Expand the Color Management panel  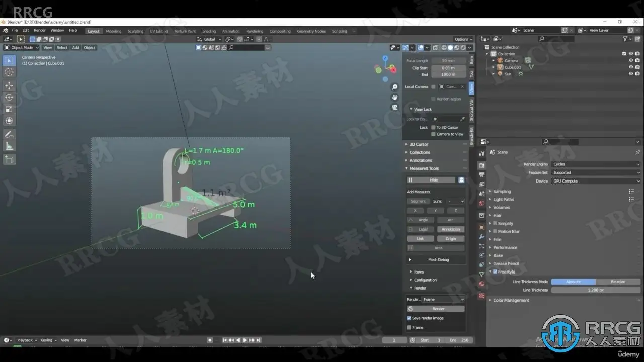pos(511,300)
